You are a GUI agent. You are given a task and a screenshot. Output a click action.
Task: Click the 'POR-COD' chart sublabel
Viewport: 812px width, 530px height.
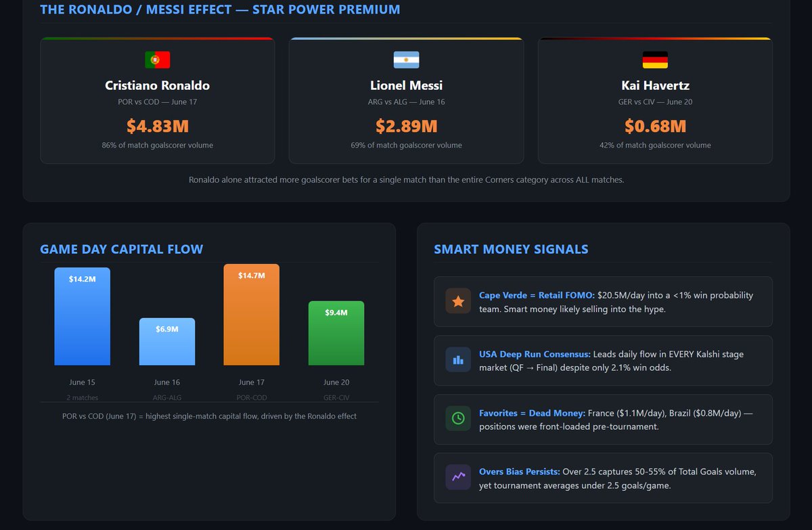coord(251,397)
